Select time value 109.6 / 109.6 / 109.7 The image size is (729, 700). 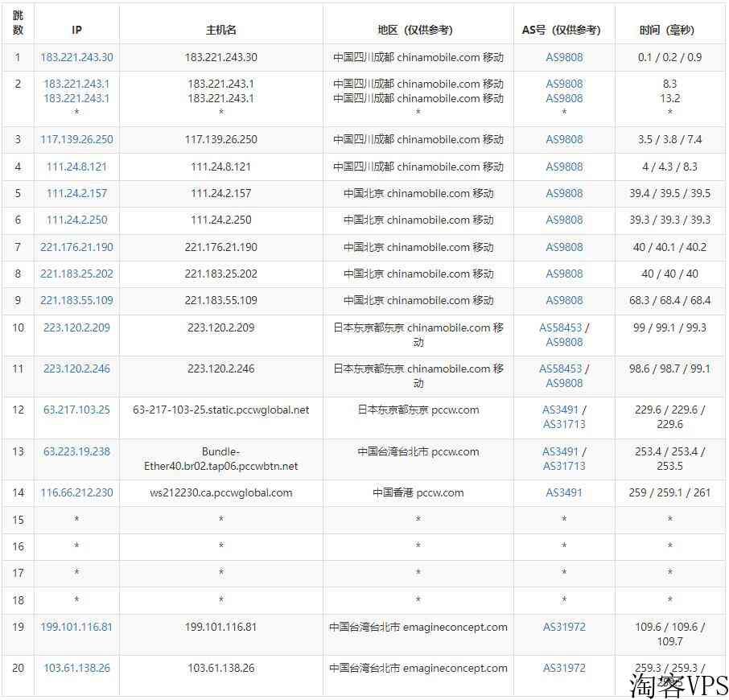(x=669, y=634)
